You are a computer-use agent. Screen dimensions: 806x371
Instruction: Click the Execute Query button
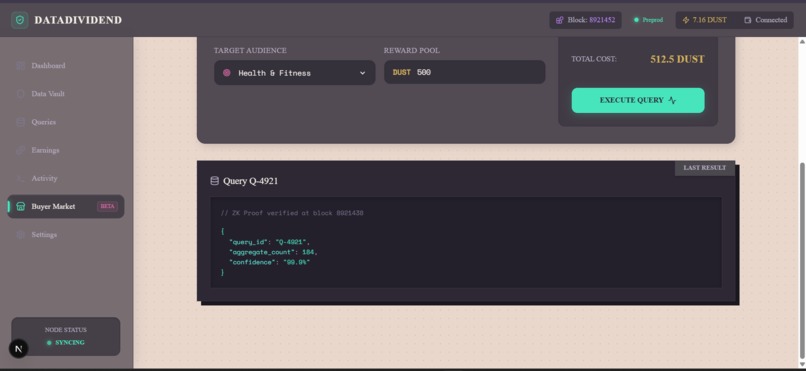(638, 100)
